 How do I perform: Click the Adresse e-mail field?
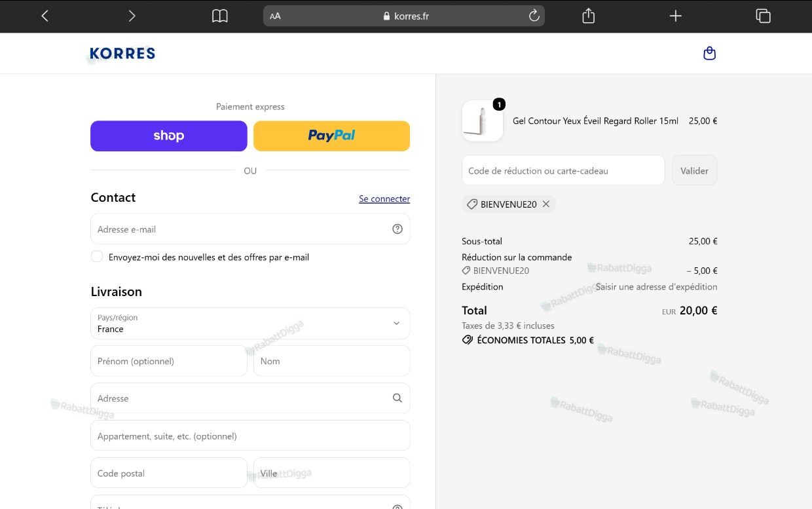(250, 229)
